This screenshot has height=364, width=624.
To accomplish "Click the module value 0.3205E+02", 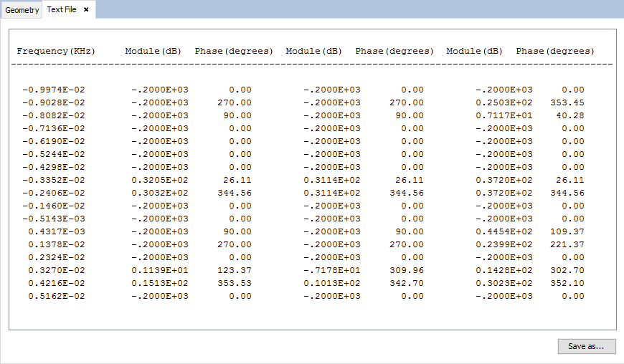I will pyautogui.click(x=160, y=181).
